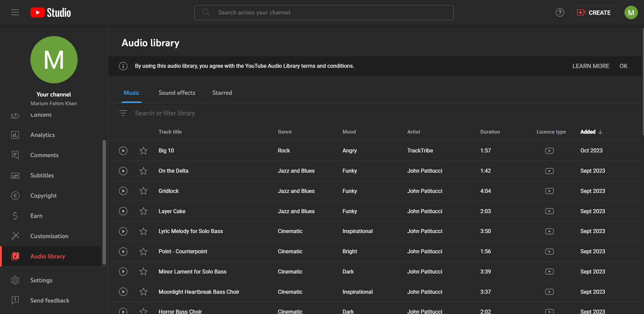Play Lyric Melody for Solo Bass
Viewport: 644px width, 314px height.
123,231
